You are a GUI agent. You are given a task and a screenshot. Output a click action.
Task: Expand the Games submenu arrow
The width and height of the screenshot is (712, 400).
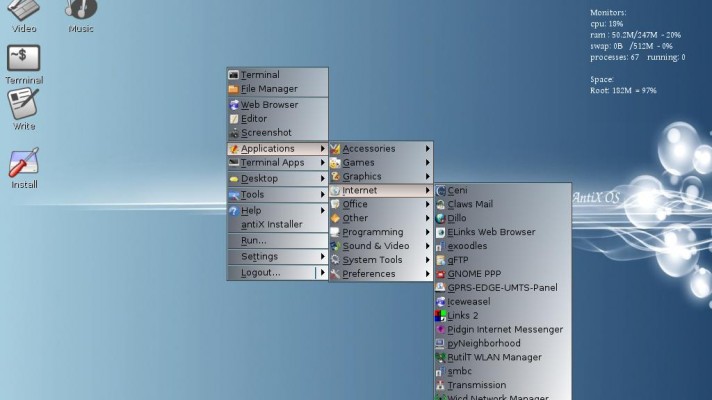click(x=427, y=163)
